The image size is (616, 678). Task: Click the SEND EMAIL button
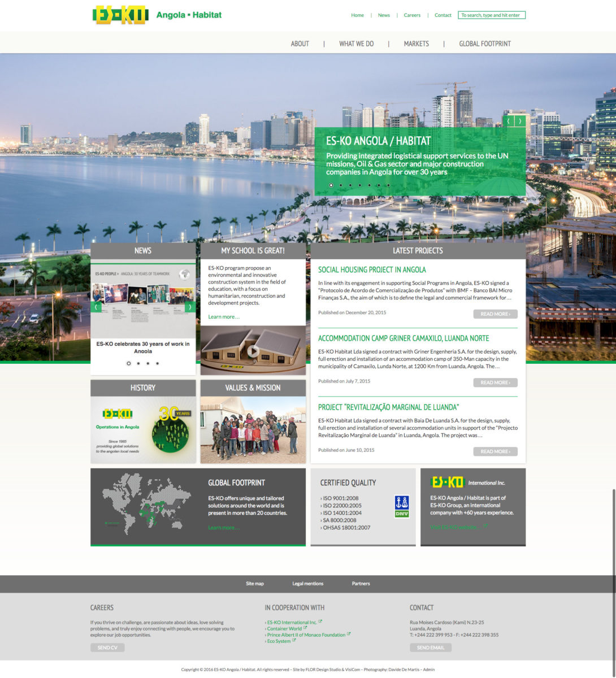(x=431, y=647)
